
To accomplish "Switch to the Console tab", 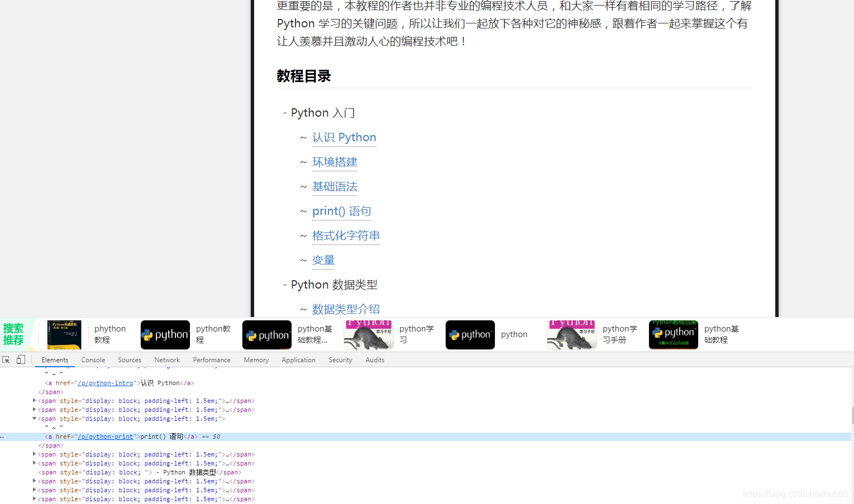I will click(x=93, y=360).
